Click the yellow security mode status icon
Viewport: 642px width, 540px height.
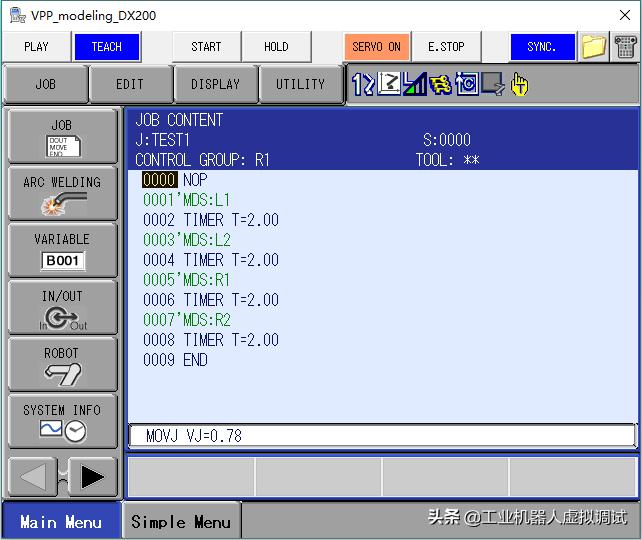pyautogui.click(x=441, y=84)
